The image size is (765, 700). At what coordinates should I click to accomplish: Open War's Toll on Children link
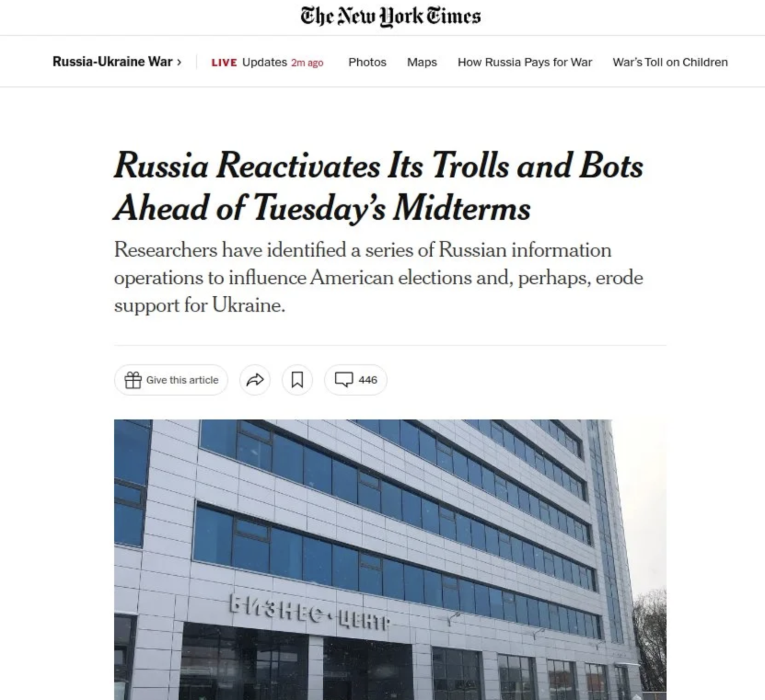[670, 62]
